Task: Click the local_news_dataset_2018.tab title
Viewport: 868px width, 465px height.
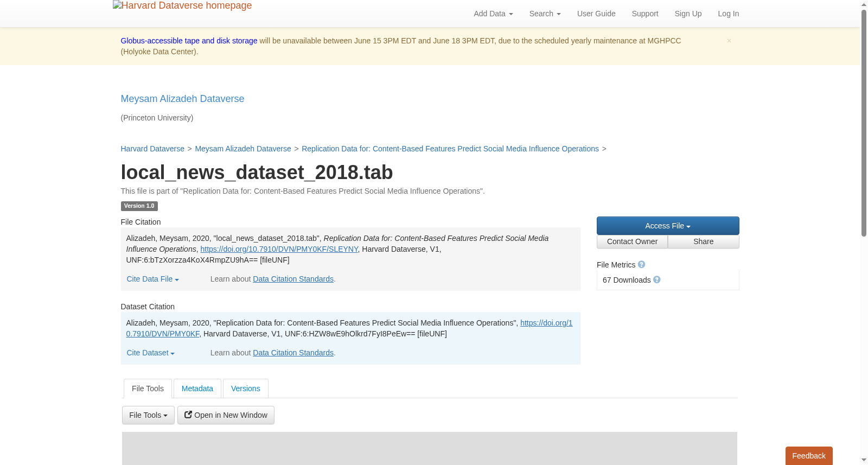Action: [257, 173]
